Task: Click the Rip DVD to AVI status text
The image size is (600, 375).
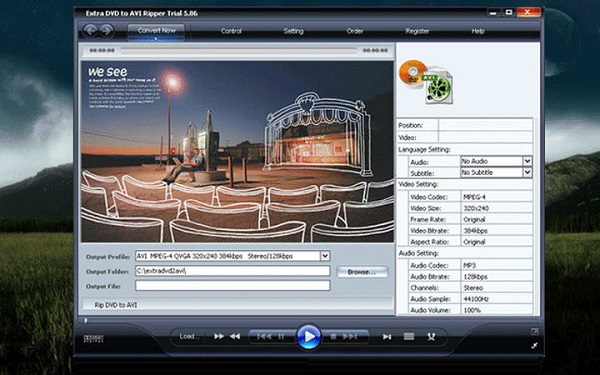Action: 116,305
